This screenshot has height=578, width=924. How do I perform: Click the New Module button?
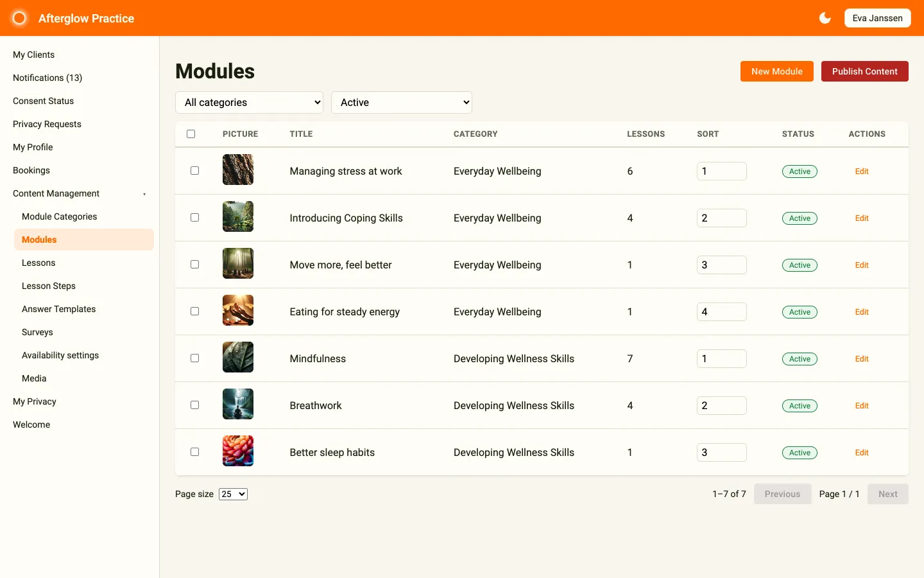777,71
